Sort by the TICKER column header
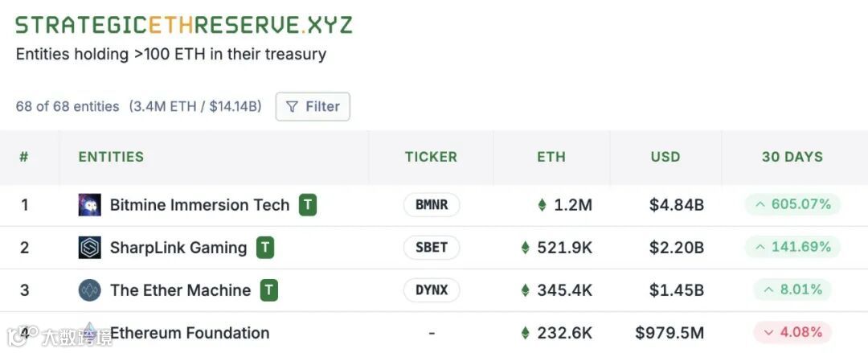 [431, 157]
